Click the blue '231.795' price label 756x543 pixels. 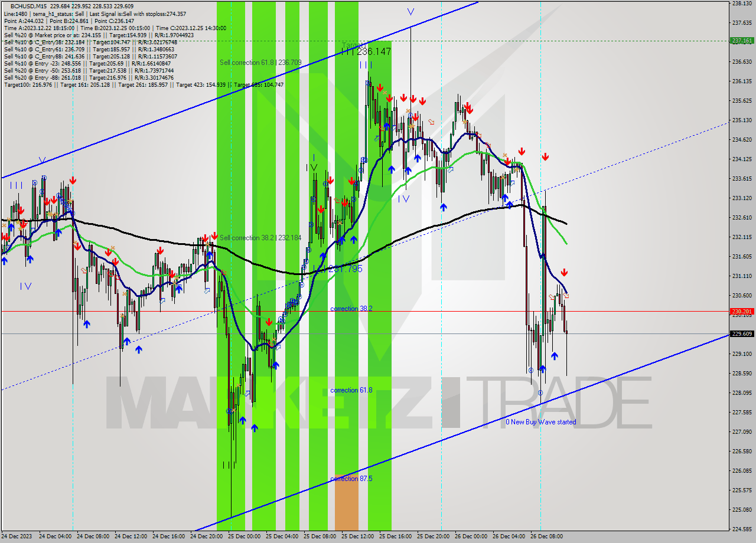[344, 269]
